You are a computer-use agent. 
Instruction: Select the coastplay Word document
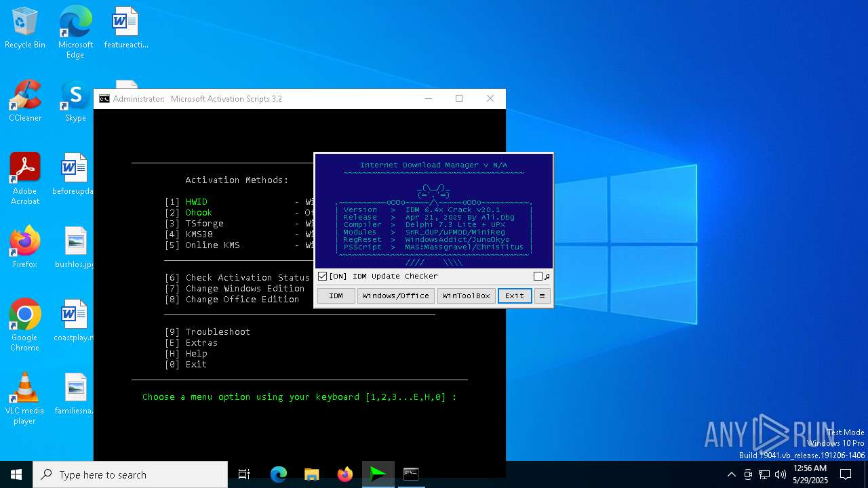tap(75, 320)
